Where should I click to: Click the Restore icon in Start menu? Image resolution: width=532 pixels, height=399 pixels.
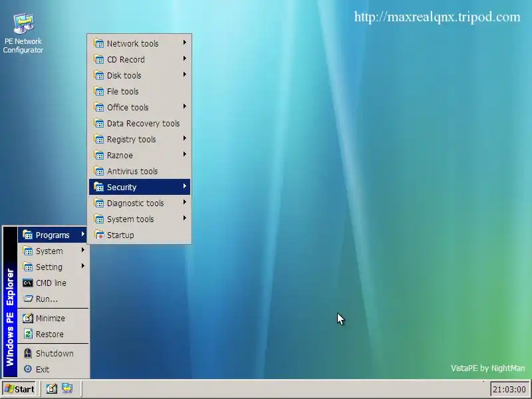[x=27, y=334]
